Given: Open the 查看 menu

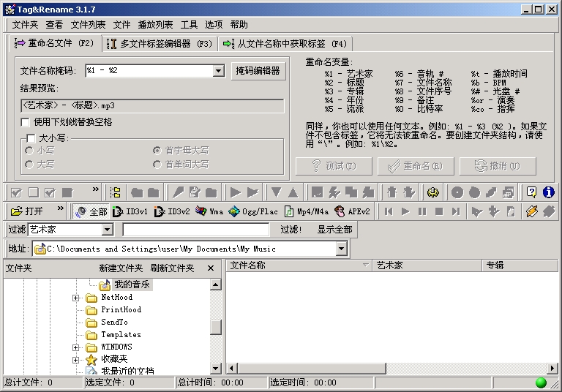Looking at the screenshot, I should tap(54, 24).
